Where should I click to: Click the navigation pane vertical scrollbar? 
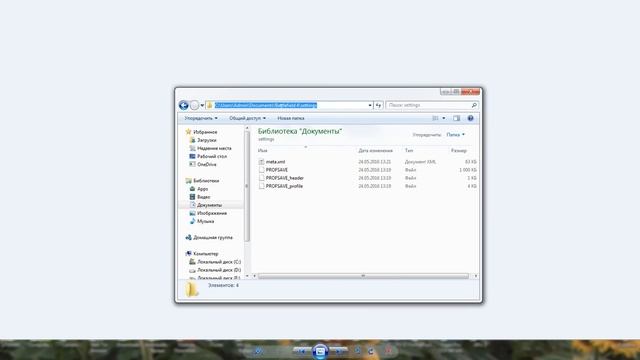(247, 186)
